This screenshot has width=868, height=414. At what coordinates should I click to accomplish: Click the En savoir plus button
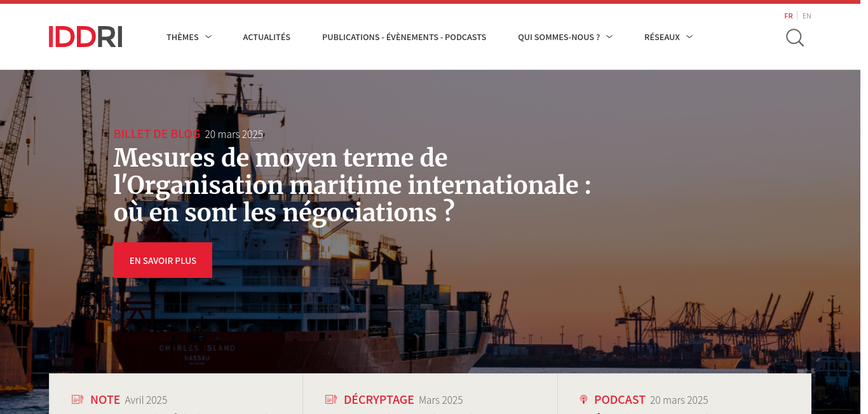click(163, 260)
